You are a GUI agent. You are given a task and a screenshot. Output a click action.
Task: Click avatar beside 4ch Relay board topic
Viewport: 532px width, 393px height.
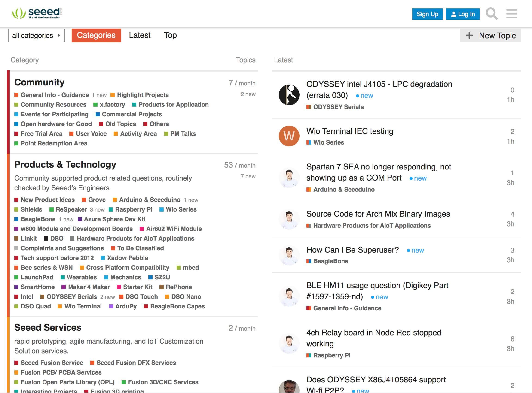pyautogui.click(x=289, y=343)
